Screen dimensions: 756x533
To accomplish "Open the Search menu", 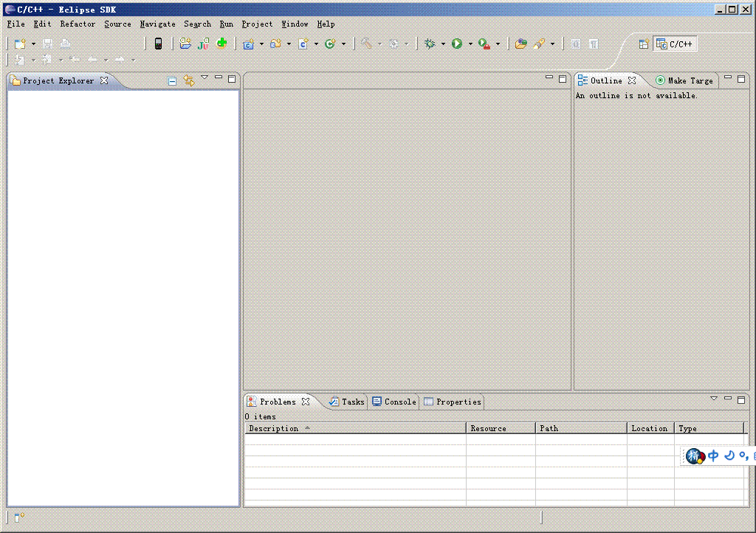I will 197,24.
